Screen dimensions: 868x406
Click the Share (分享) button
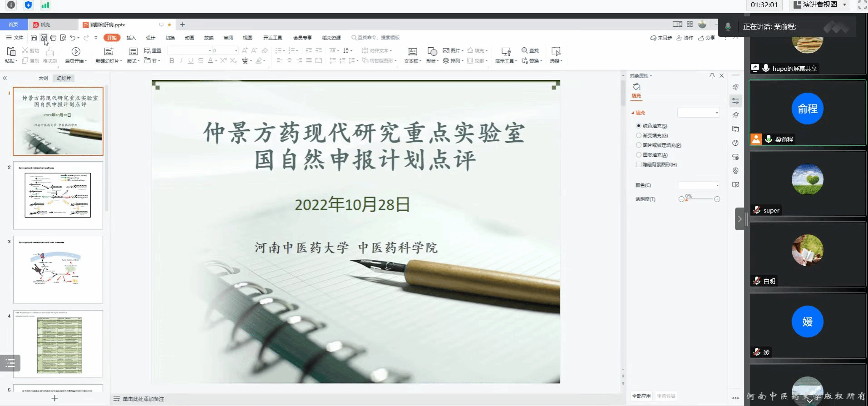pyautogui.click(x=707, y=38)
